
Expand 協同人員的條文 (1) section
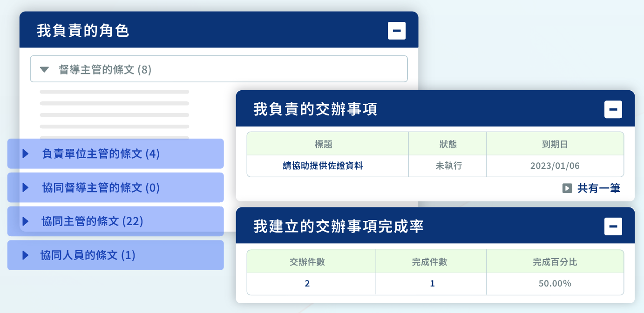pos(115,255)
